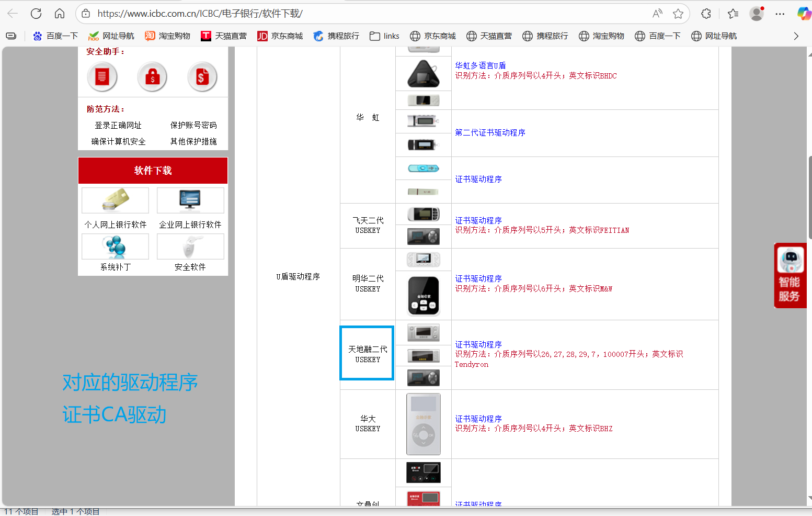Click blue 华虹 USB key image
This screenshot has width=812, height=516.
(x=424, y=169)
